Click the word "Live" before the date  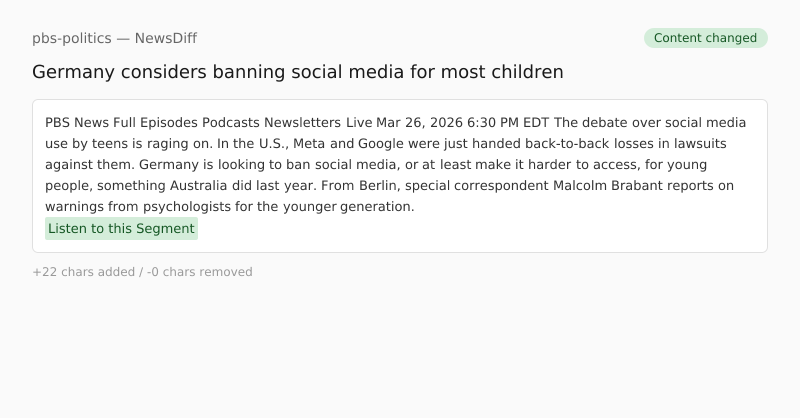(359, 123)
